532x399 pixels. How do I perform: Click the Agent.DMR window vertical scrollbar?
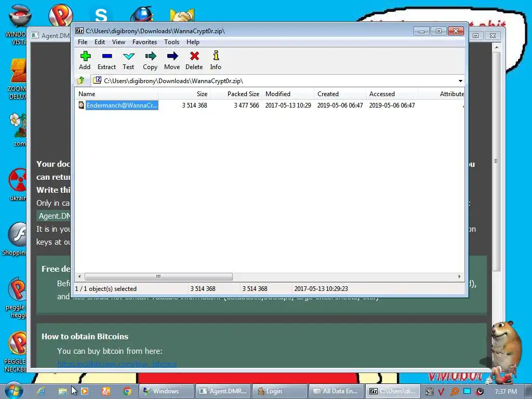click(x=496, y=161)
